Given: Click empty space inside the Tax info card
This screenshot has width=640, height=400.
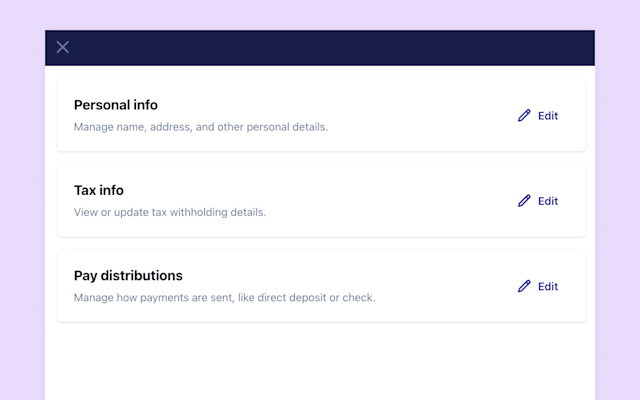Looking at the screenshot, I should 388,201.
